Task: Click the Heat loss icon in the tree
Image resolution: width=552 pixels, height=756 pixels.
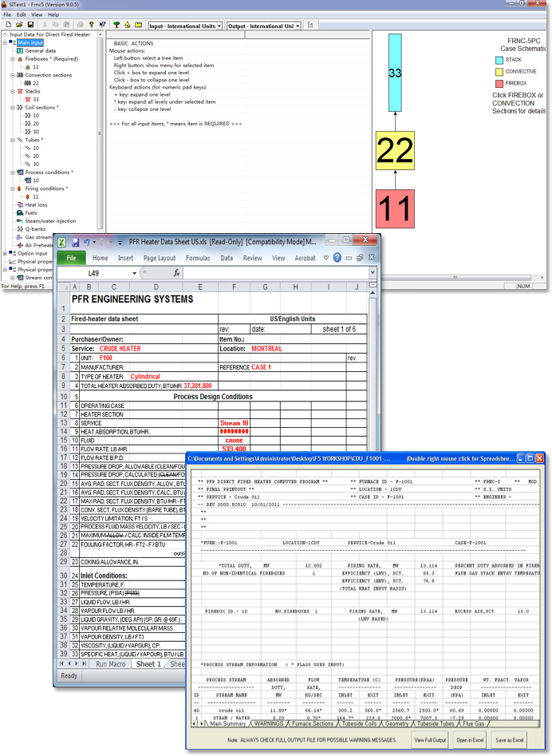Action: point(20,205)
